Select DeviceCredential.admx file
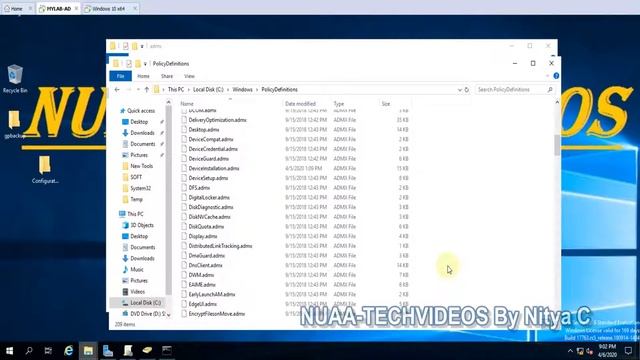 tap(213, 149)
